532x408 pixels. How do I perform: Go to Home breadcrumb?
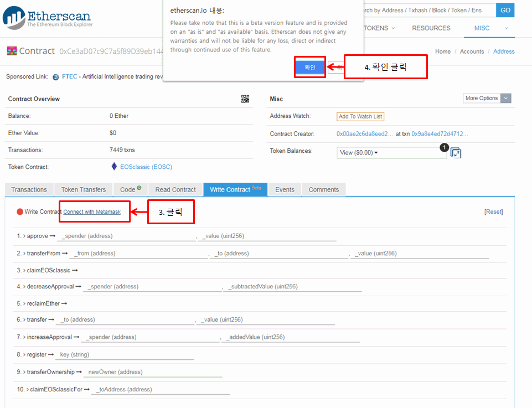point(443,51)
